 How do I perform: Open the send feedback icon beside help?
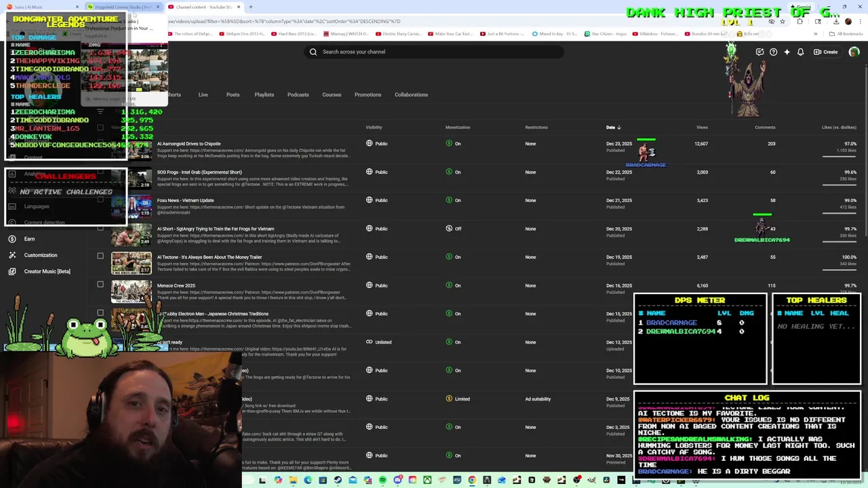pyautogui.click(x=759, y=52)
